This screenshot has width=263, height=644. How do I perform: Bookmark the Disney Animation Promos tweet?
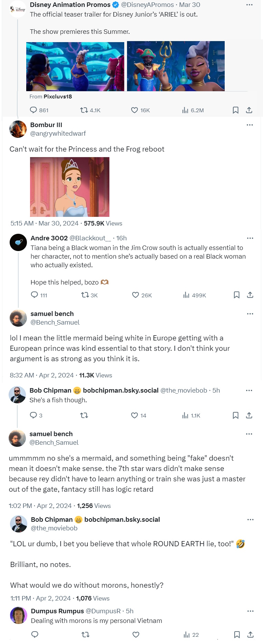(236, 110)
